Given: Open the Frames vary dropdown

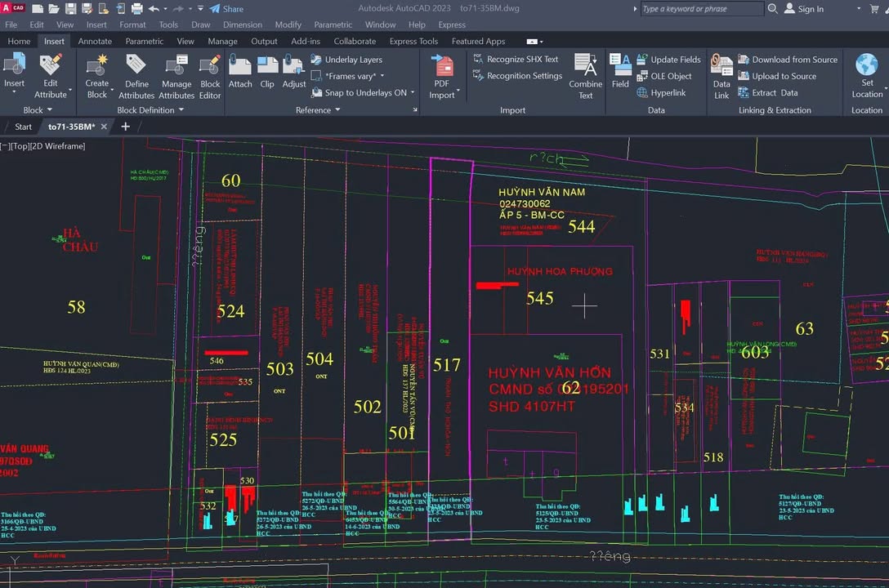Looking at the screenshot, I should click(x=355, y=76).
